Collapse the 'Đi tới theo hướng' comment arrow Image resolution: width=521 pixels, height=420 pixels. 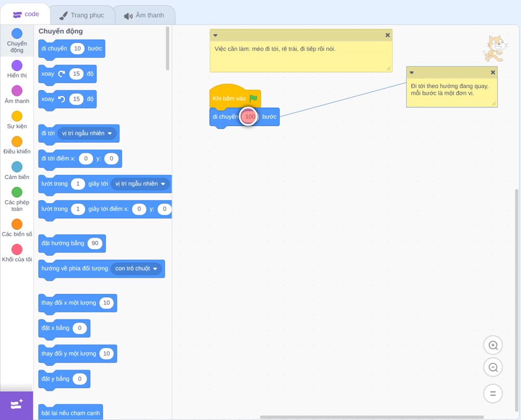click(412, 72)
